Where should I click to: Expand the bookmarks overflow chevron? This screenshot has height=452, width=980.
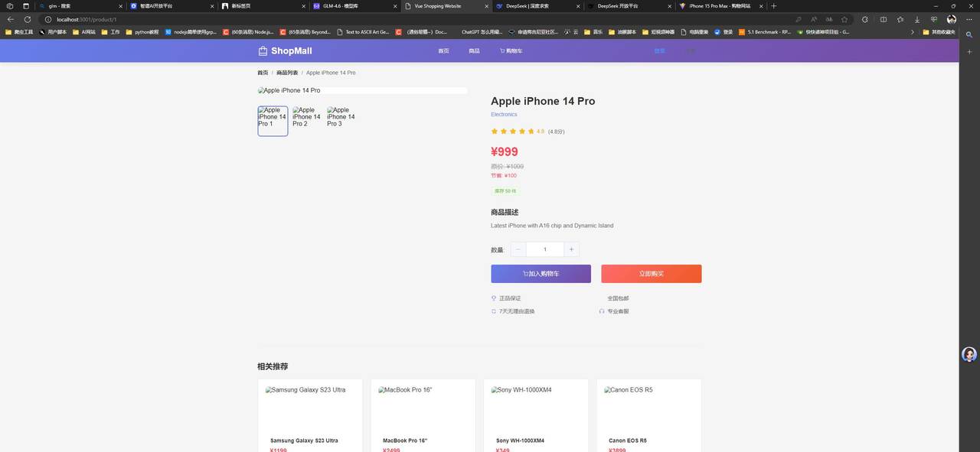912,32
